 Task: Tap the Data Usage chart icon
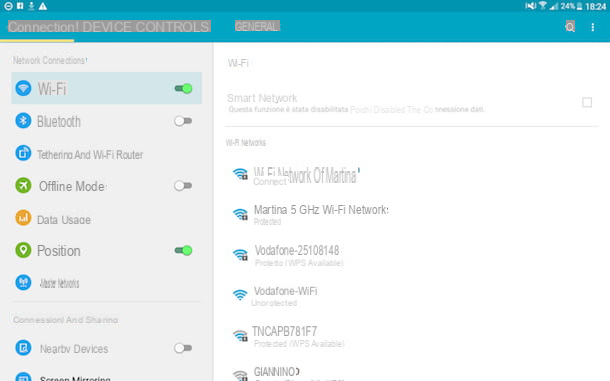[23, 218]
